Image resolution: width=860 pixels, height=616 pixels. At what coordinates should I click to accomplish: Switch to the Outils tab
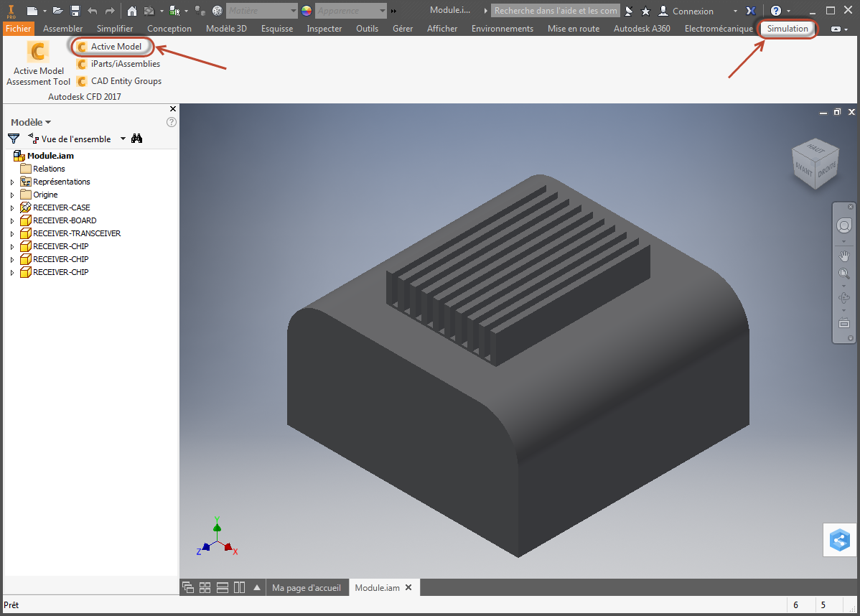tap(367, 29)
